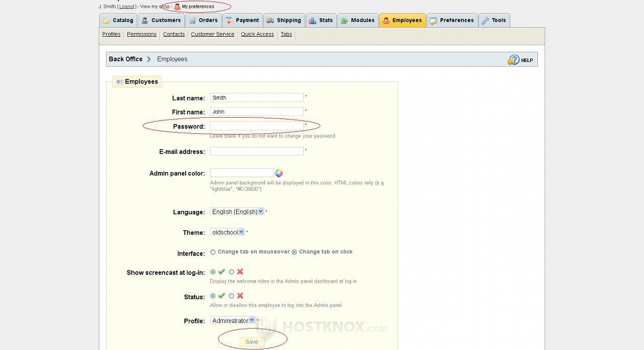Click the Help lifebuoy icon

pos(513,60)
